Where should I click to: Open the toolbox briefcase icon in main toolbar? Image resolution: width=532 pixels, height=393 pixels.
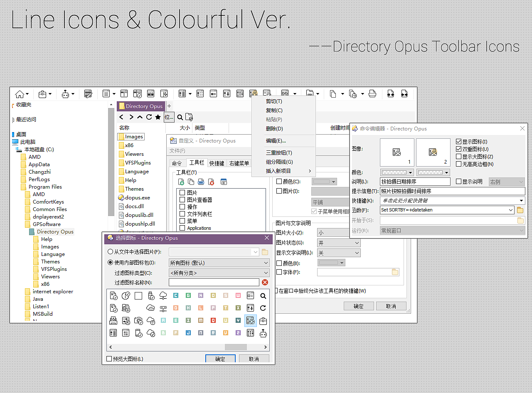point(42,94)
